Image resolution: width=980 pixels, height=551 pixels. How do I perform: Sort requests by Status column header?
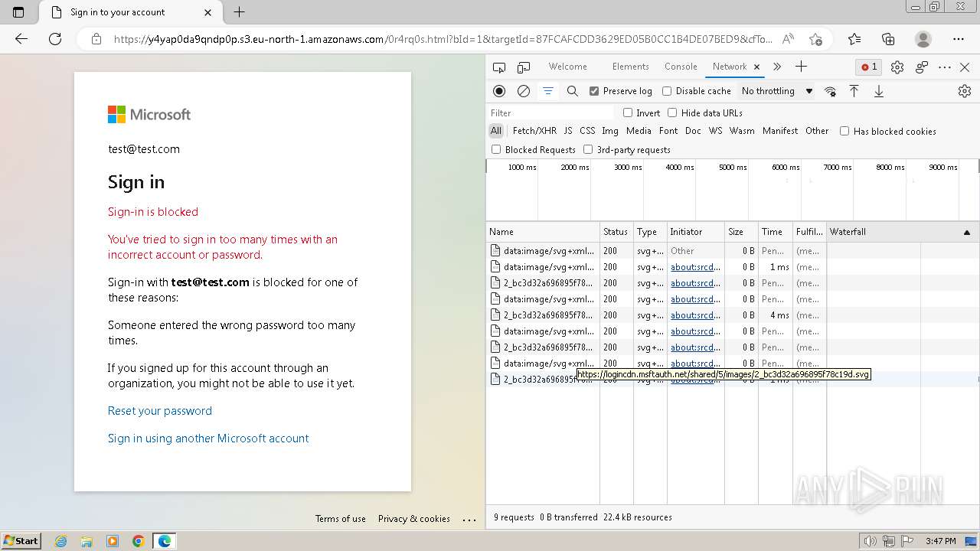tap(616, 232)
